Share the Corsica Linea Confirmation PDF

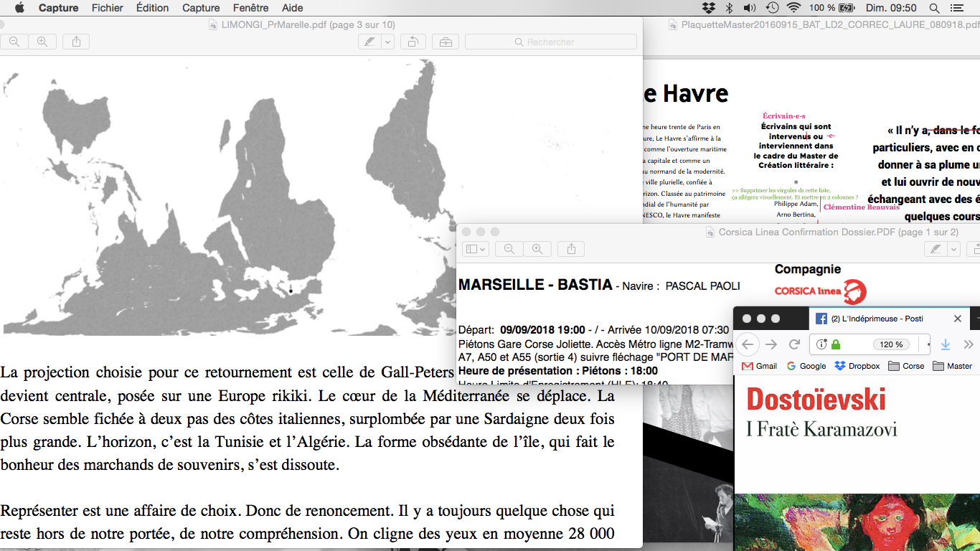[571, 249]
